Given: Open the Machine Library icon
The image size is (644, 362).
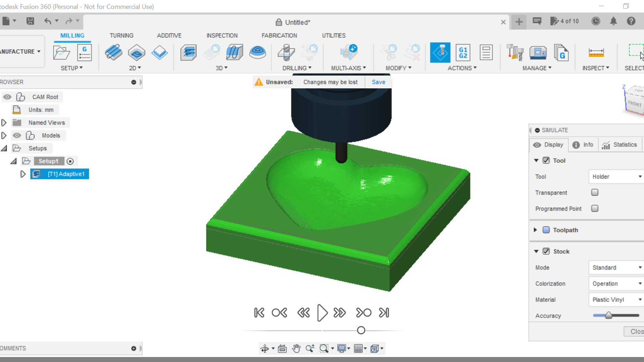Looking at the screenshot, I should click(538, 52).
